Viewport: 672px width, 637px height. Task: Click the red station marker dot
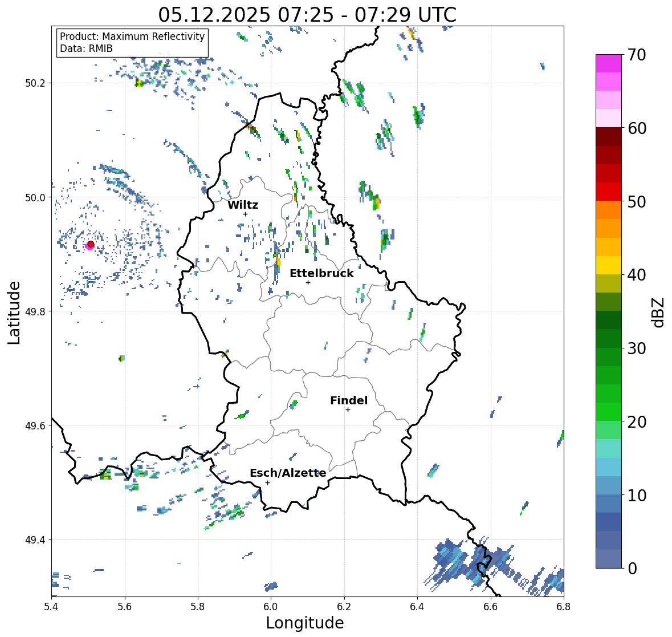point(91,244)
